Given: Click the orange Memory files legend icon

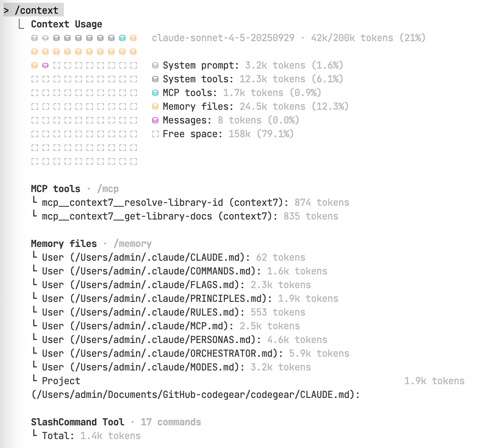Looking at the screenshot, I should pyautogui.click(x=155, y=107).
